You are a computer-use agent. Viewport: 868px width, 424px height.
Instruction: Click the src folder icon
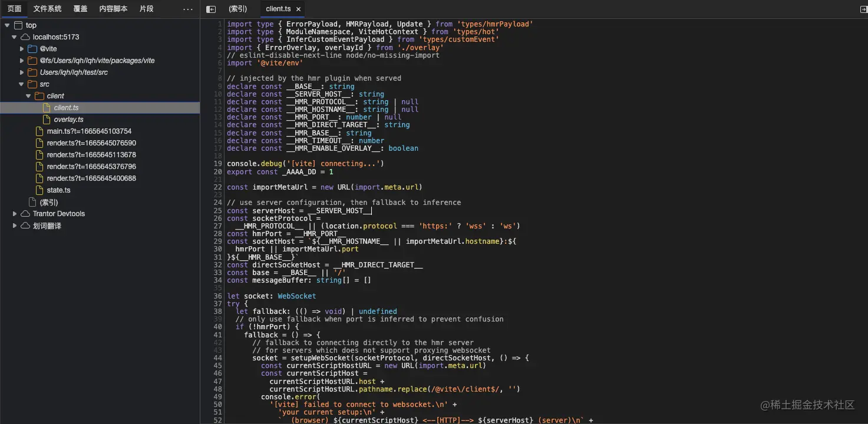[32, 84]
